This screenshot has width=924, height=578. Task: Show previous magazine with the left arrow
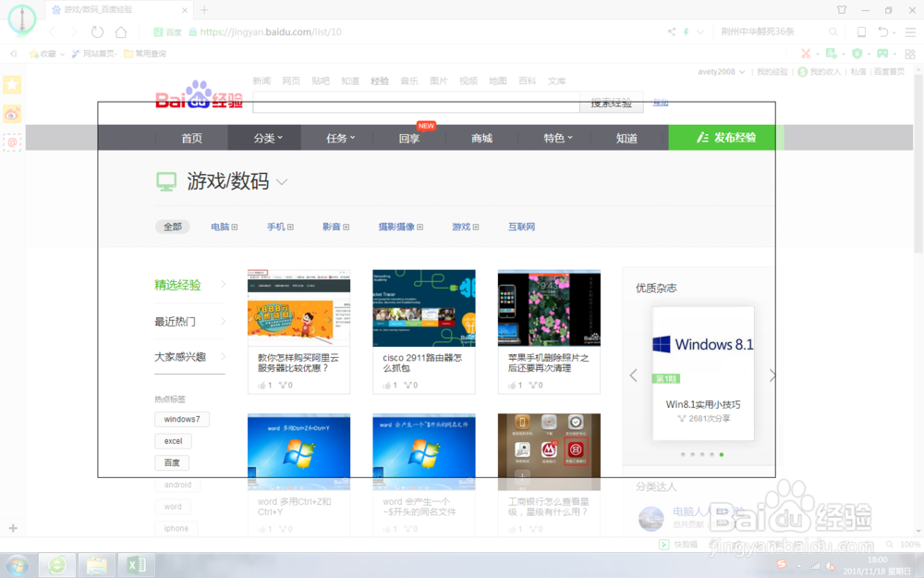(634, 375)
